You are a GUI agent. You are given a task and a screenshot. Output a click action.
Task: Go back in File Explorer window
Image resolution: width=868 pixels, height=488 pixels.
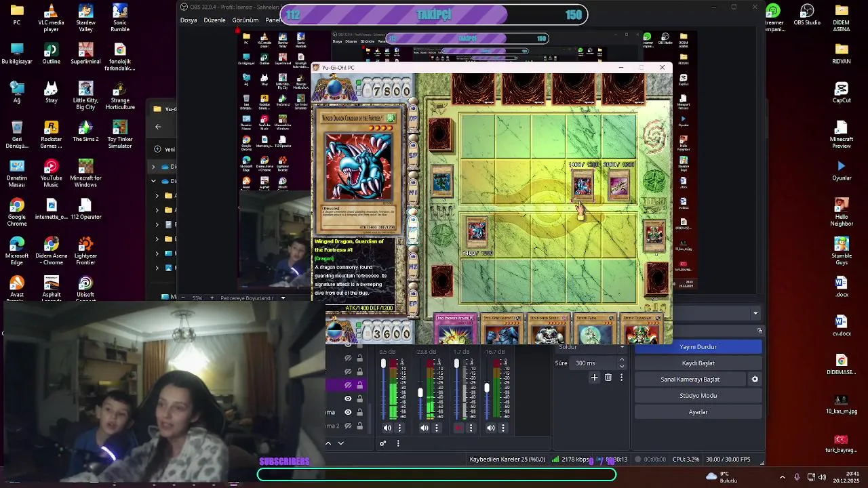[x=158, y=126]
